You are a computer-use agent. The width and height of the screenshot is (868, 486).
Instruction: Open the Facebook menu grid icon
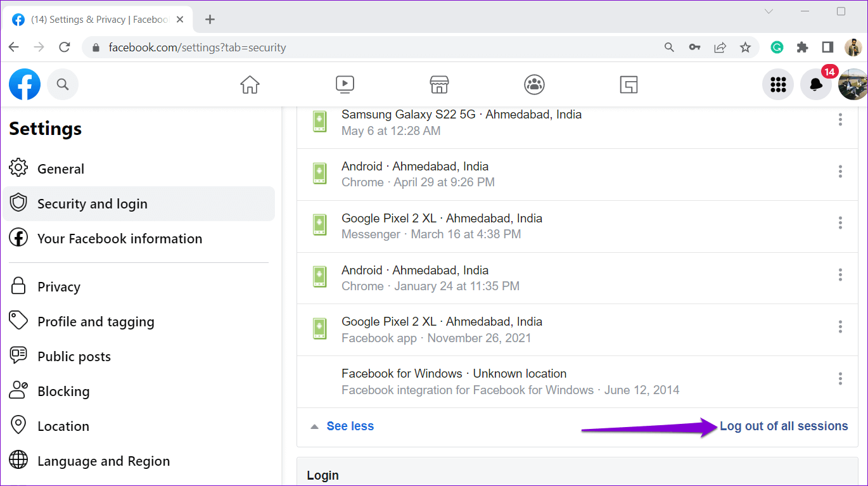(778, 84)
